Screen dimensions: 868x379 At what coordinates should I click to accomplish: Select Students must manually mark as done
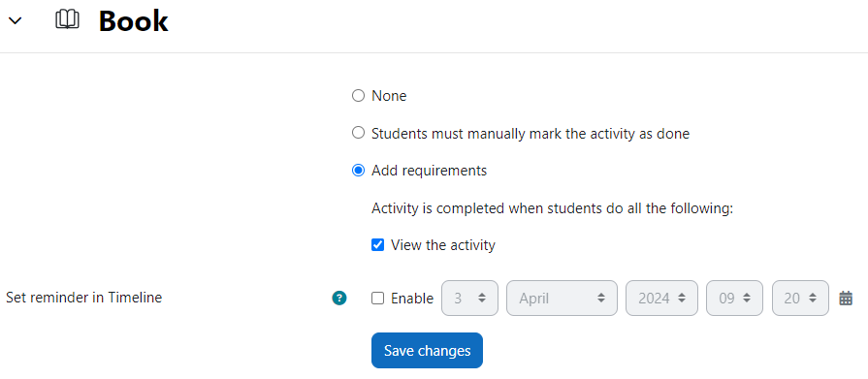click(358, 133)
